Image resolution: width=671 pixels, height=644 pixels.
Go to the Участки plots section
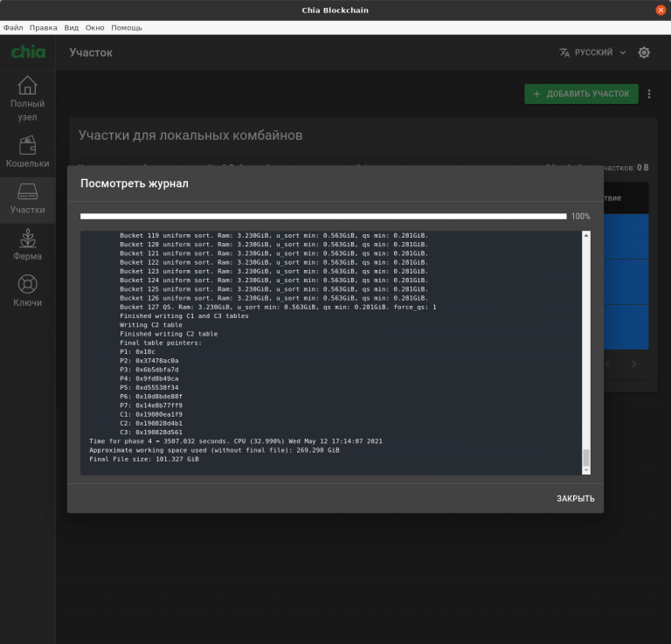[27, 198]
